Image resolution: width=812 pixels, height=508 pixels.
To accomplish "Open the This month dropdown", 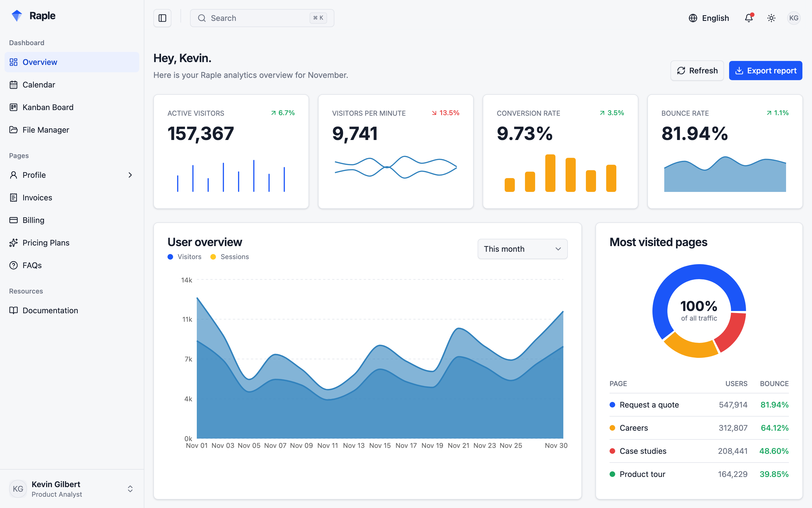I will [x=522, y=249].
